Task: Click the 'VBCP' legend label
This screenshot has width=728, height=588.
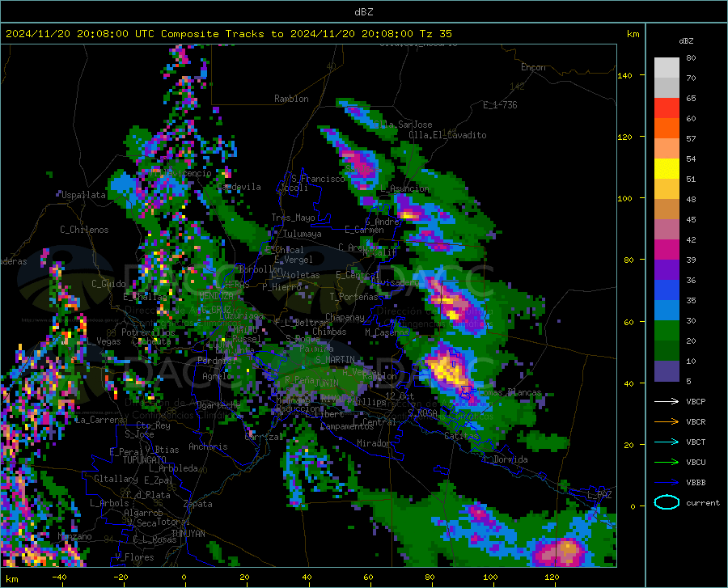Action: [x=696, y=401]
